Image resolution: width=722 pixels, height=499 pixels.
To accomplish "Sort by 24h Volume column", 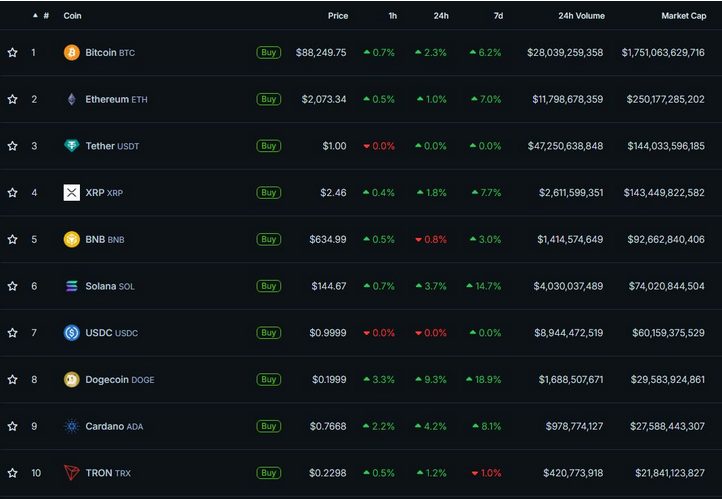I will [581, 16].
